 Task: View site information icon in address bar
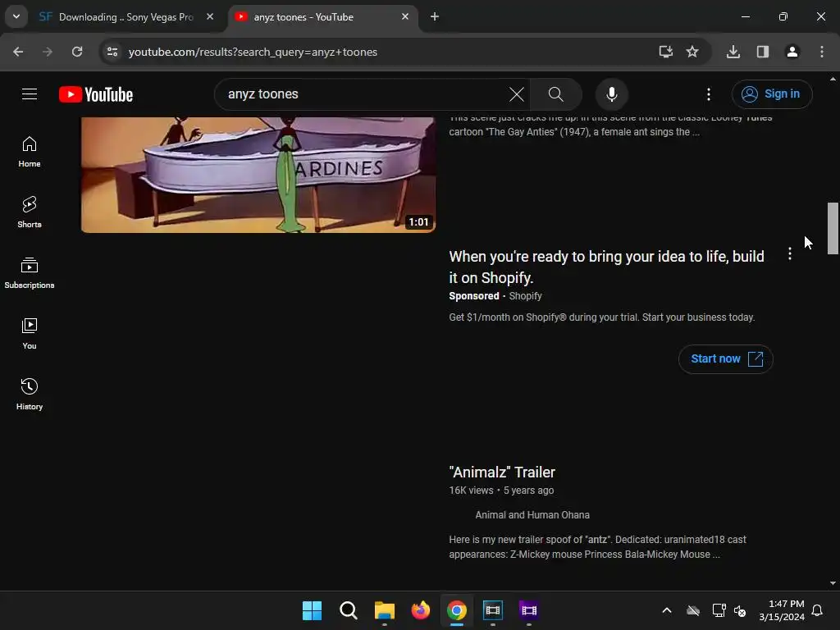click(112, 52)
